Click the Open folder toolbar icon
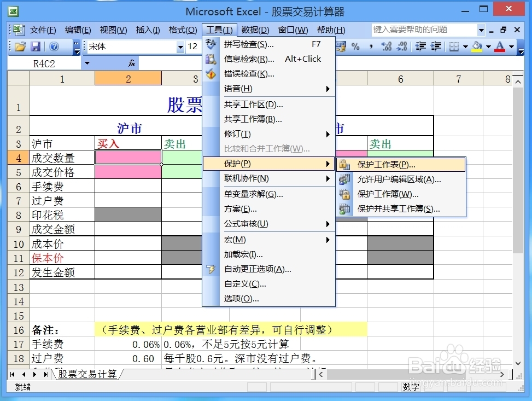The width and height of the screenshot is (532, 401). click(x=20, y=47)
